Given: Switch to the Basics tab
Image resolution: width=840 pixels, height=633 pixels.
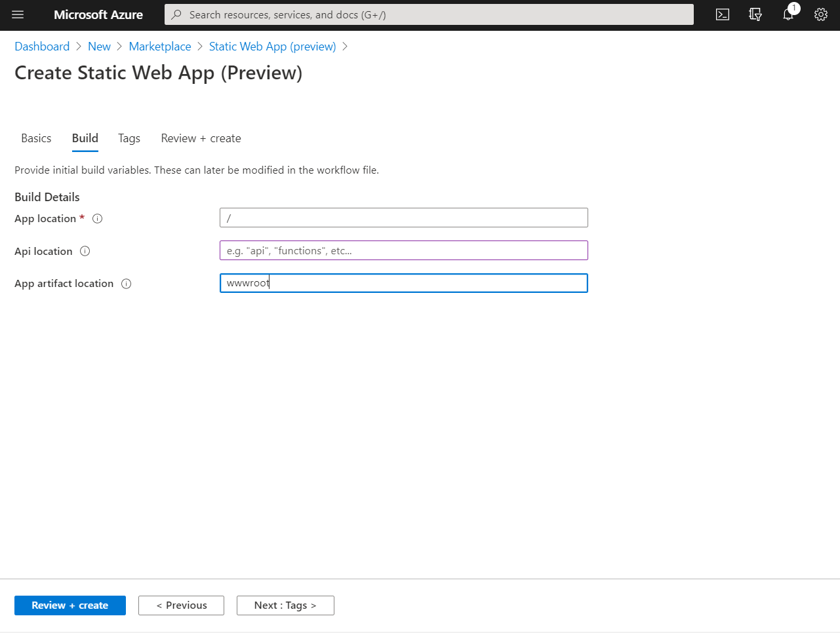Looking at the screenshot, I should [x=36, y=138].
